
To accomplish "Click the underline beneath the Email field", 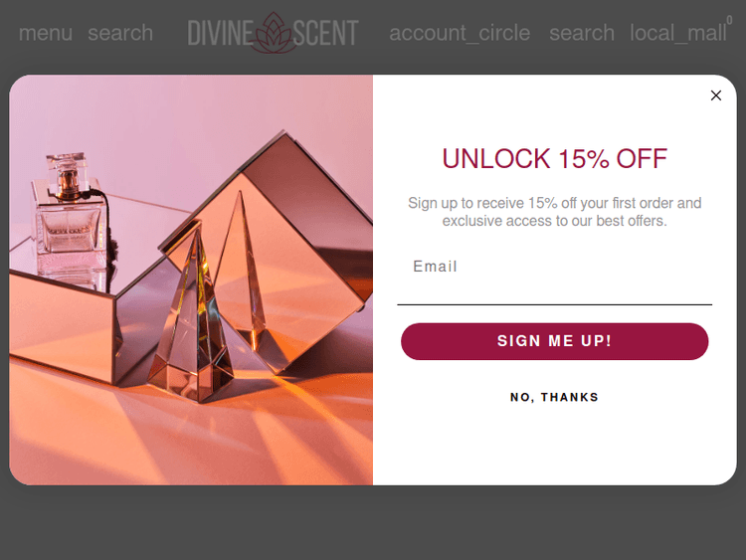I will point(554,304).
